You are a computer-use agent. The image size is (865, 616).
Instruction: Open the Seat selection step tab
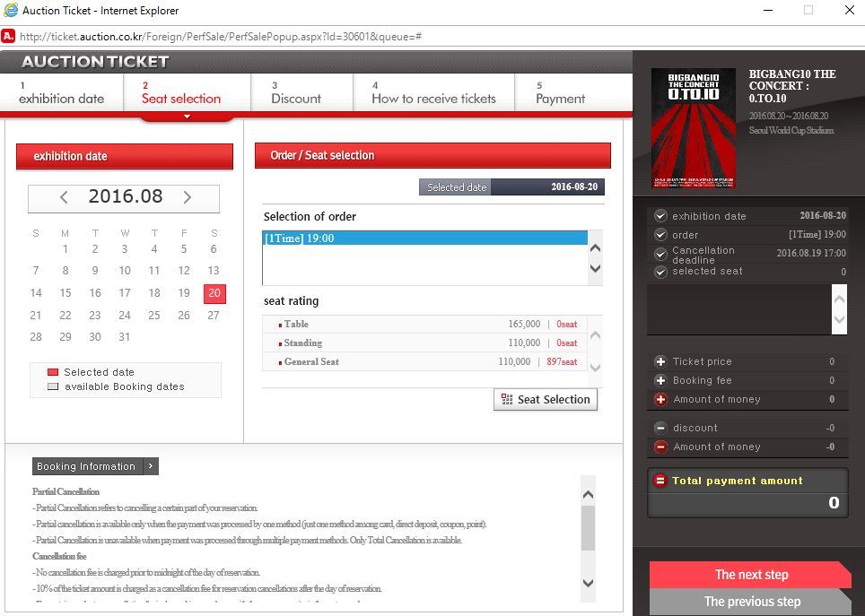pyautogui.click(x=187, y=92)
